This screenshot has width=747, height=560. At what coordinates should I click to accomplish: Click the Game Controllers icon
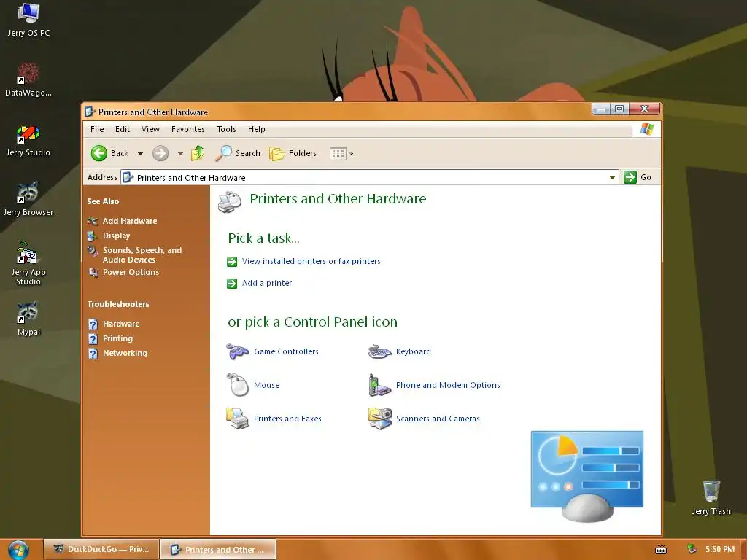(x=237, y=351)
